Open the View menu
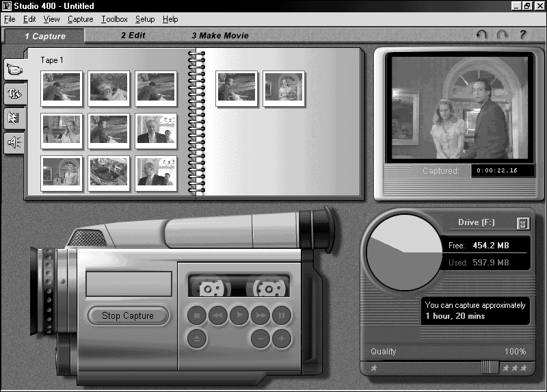This screenshot has width=547, height=392. 51,19
